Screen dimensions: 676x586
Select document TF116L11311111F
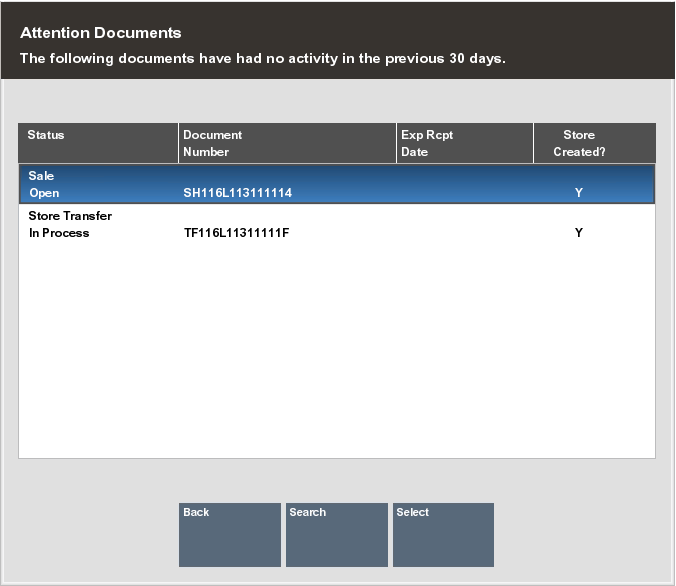pos(237,233)
